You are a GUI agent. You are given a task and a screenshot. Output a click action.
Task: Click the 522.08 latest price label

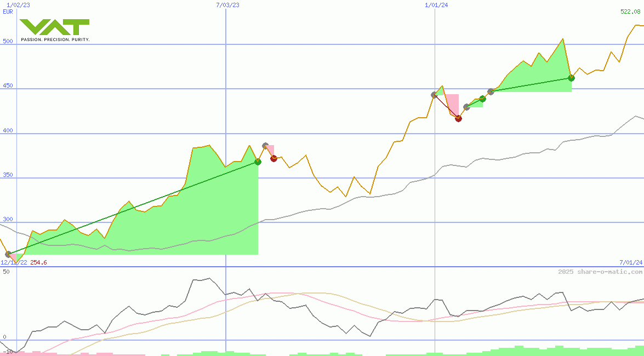[630, 12]
